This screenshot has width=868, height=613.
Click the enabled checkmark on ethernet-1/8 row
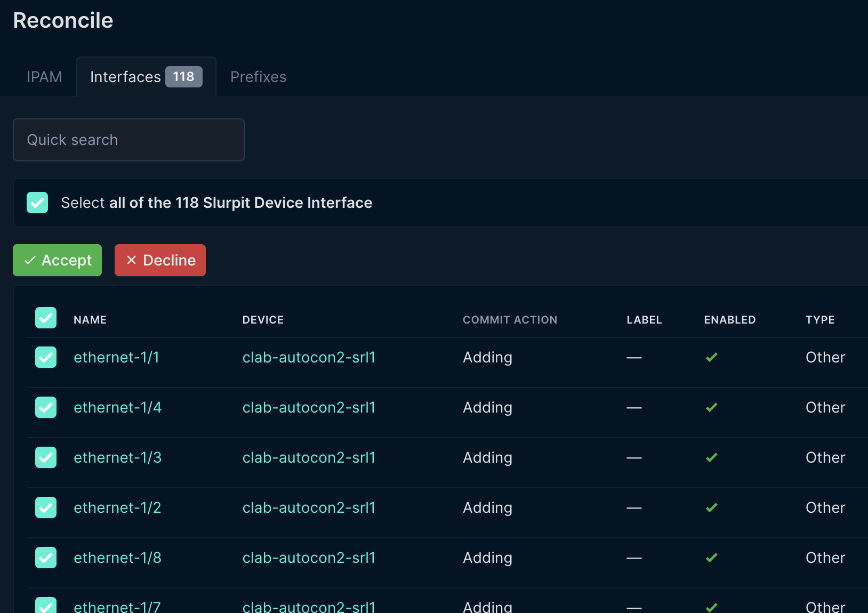711,558
